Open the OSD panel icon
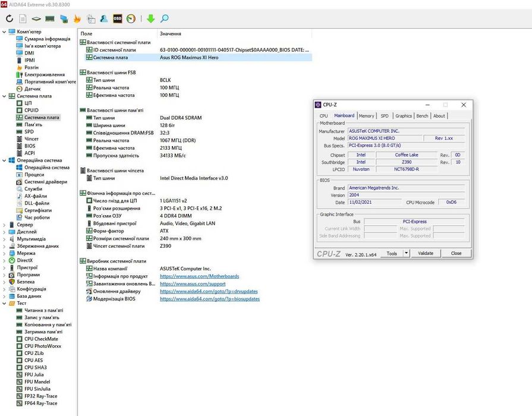 coord(117,18)
